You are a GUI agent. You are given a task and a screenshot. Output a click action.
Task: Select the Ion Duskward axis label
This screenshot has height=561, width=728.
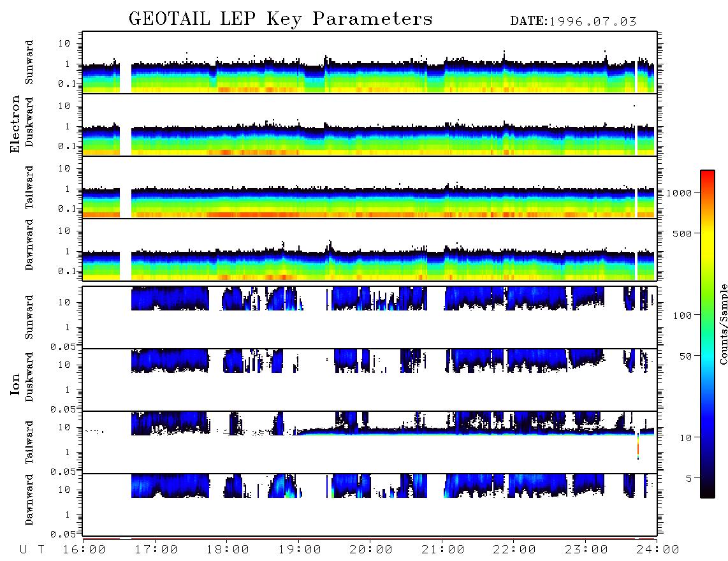click(x=29, y=377)
